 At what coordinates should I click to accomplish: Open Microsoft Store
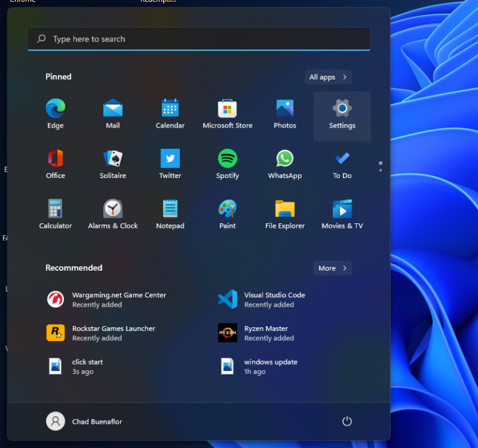tap(227, 114)
